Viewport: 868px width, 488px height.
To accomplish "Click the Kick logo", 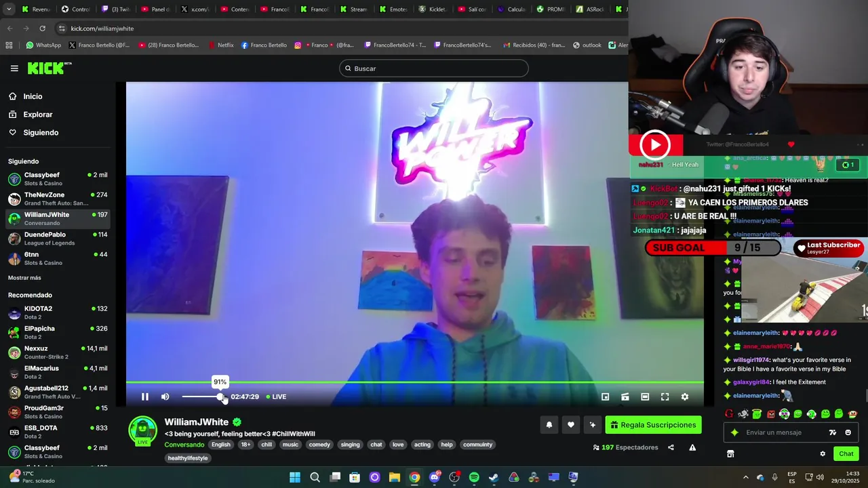I will (x=49, y=68).
